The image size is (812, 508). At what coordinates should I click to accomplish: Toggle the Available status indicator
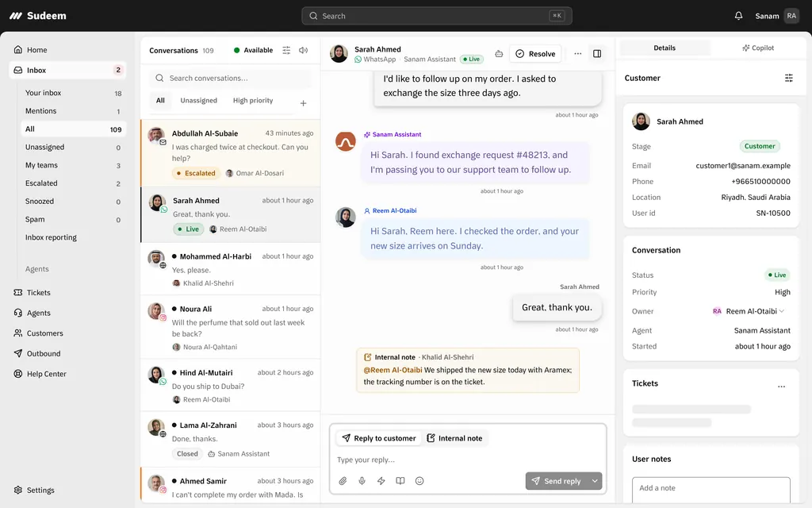[253, 50]
